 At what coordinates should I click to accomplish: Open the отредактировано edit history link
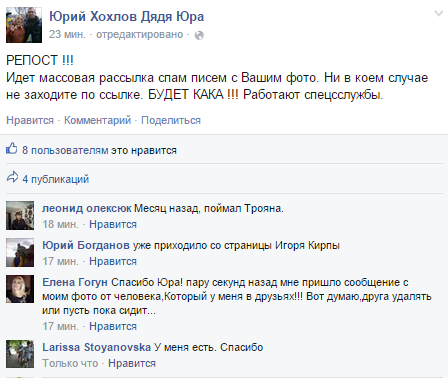140,35
